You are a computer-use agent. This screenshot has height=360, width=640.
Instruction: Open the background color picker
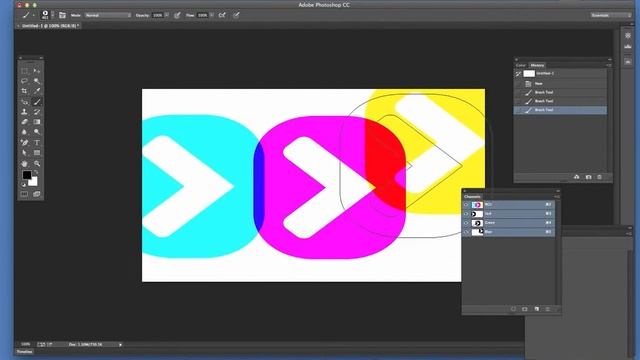click(33, 182)
